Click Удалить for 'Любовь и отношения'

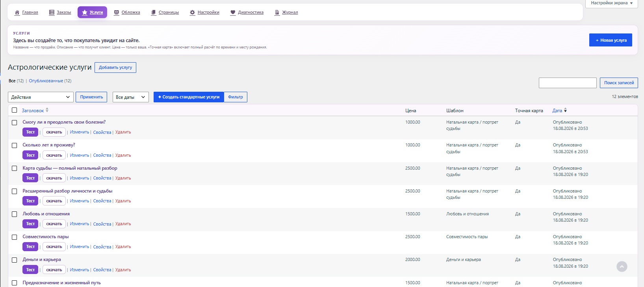[123, 224]
